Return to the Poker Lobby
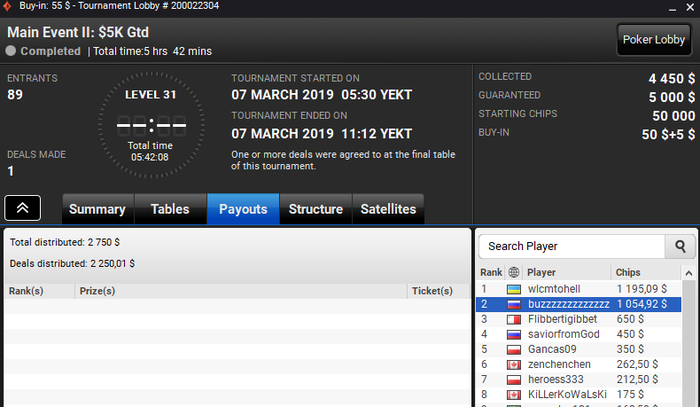This screenshot has width=700, height=407. point(654,40)
